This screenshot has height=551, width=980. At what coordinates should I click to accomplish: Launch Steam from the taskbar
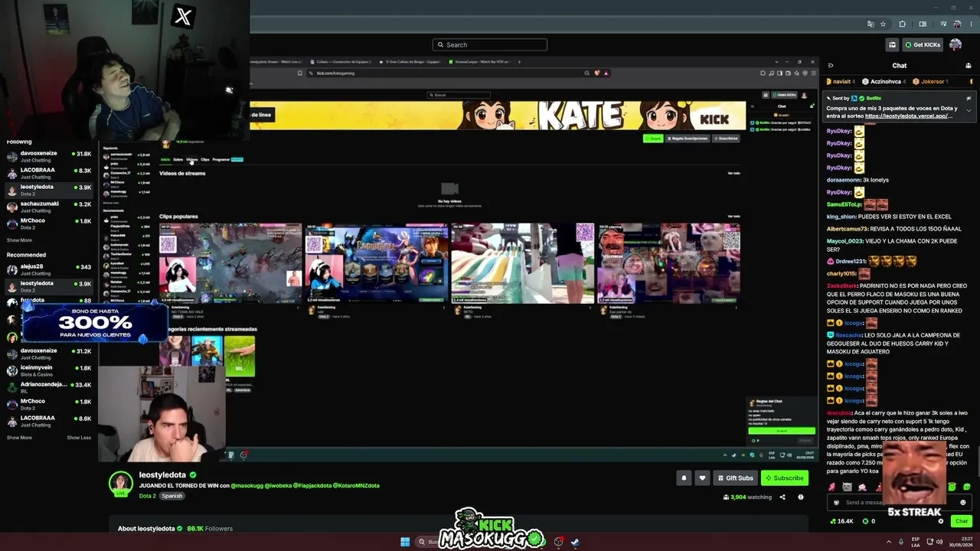[575, 542]
